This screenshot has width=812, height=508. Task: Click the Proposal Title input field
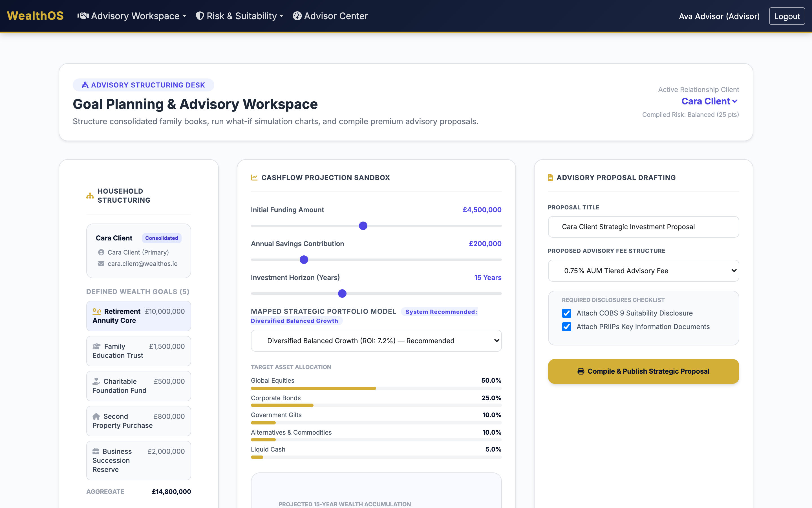[x=643, y=227]
